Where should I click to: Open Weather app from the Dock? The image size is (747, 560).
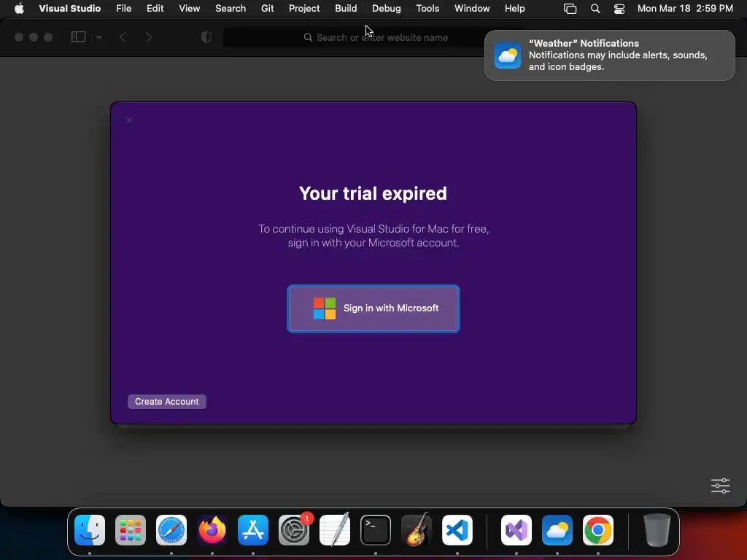tap(557, 530)
